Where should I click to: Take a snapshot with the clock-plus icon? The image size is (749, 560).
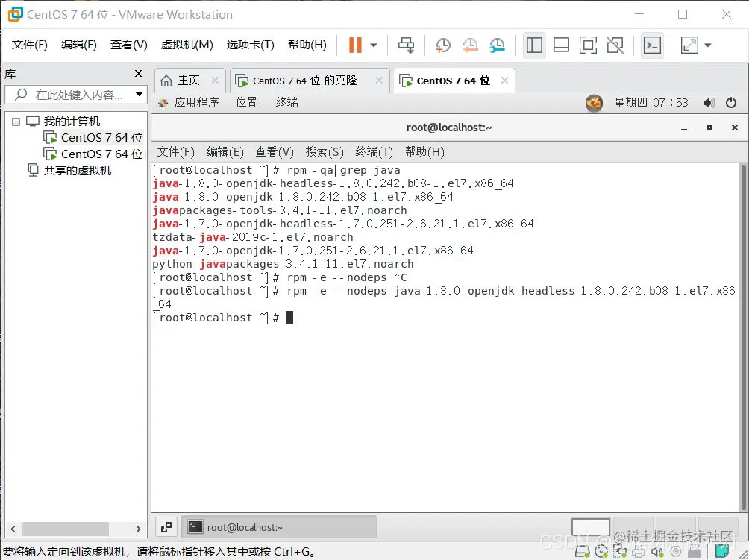coord(443,45)
